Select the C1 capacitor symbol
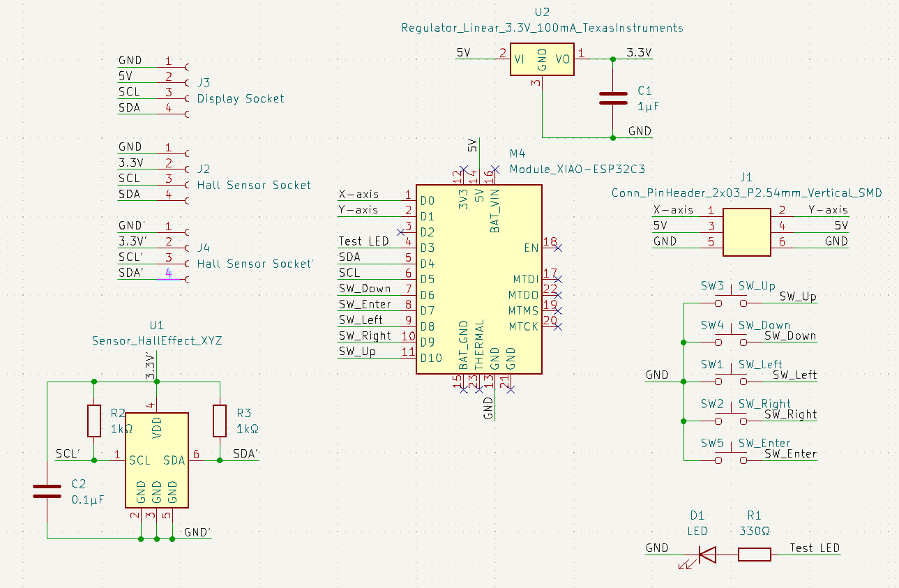This screenshot has height=588, width=899. (613, 98)
